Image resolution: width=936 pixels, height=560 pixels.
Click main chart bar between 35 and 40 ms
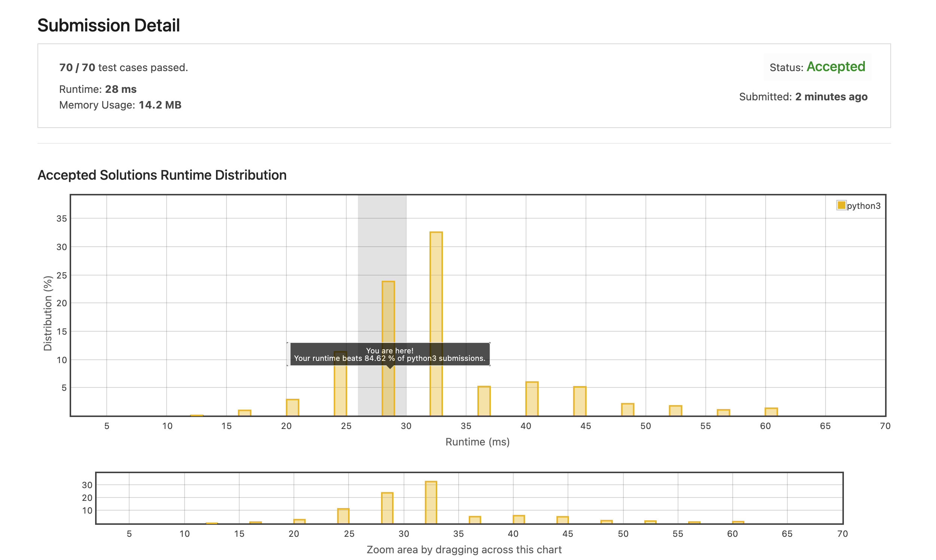484,401
